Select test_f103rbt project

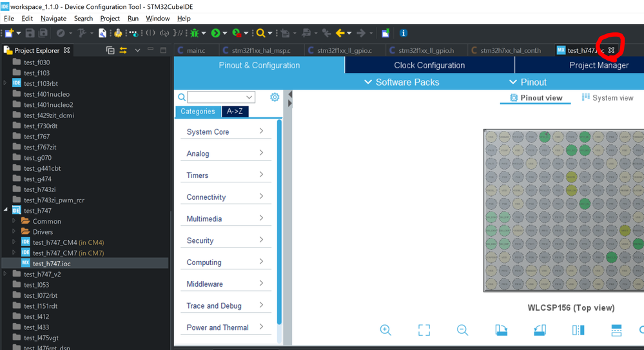[x=41, y=83]
